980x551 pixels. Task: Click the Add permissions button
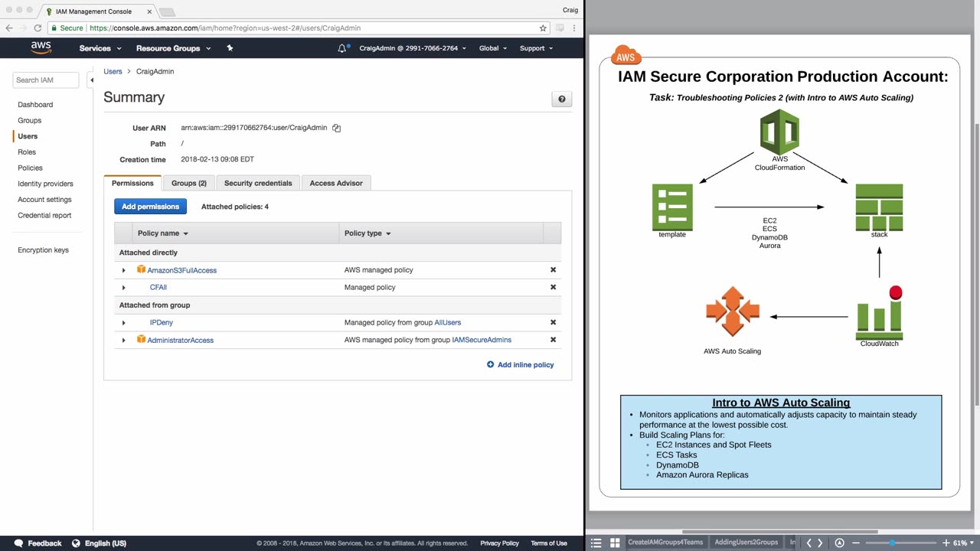click(150, 207)
